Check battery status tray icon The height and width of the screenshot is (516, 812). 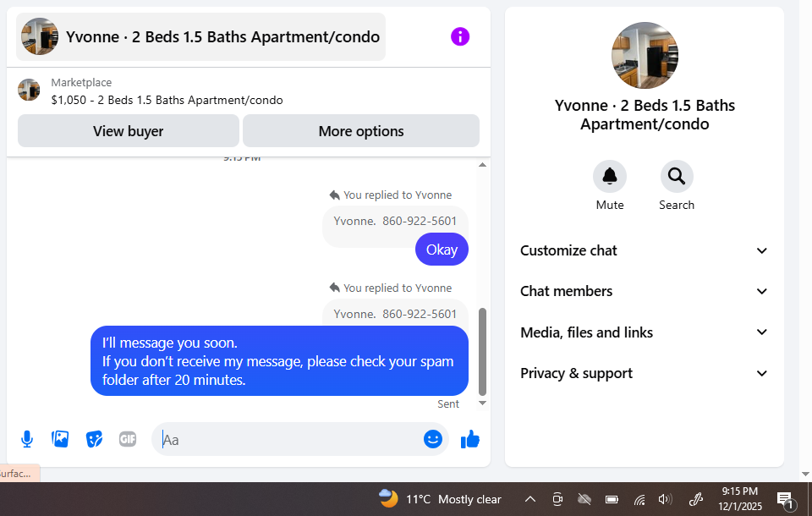click(x=612, y=499)
